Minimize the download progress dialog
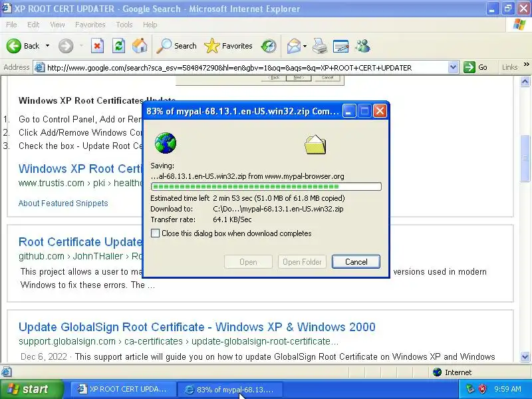532x399 pixels. (348, 111)
